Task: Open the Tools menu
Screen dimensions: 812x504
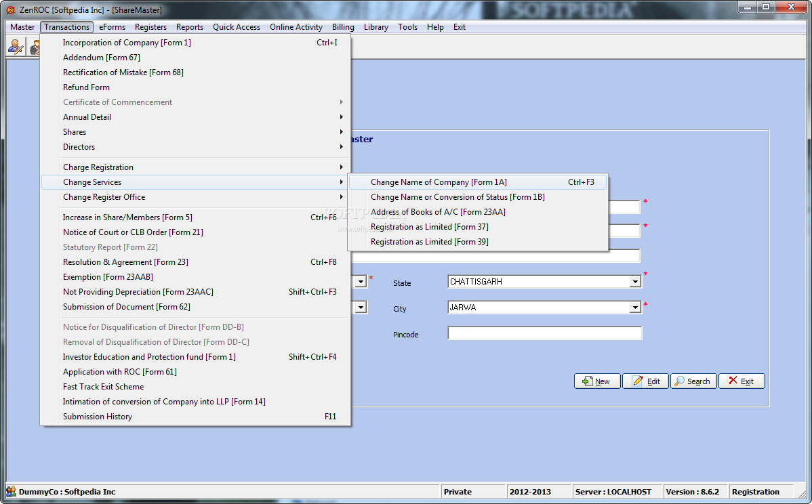Action: tap(407, 27)
